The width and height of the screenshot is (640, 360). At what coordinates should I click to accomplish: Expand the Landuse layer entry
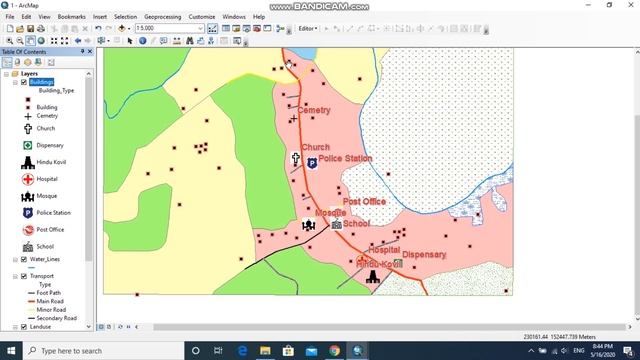(15, 327)
